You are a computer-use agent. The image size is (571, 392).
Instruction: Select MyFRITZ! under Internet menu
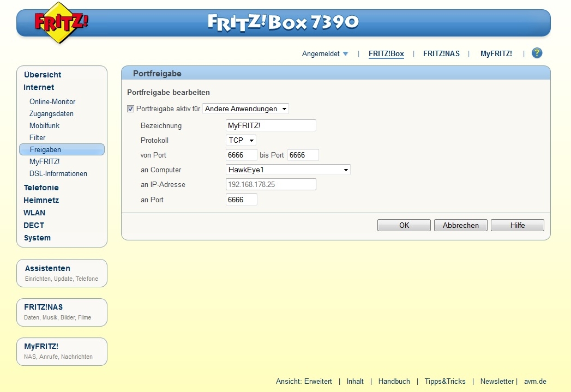coord(44,161)
